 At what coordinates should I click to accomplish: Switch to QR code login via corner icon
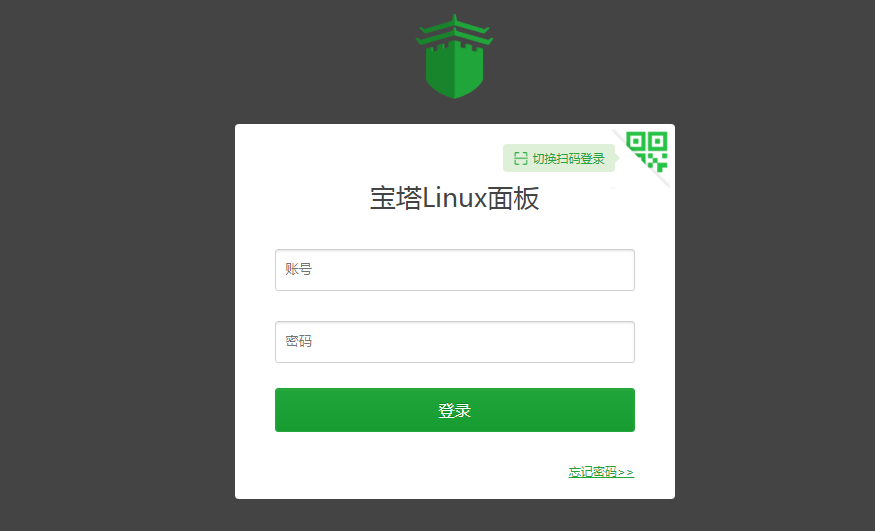point(647,151)
